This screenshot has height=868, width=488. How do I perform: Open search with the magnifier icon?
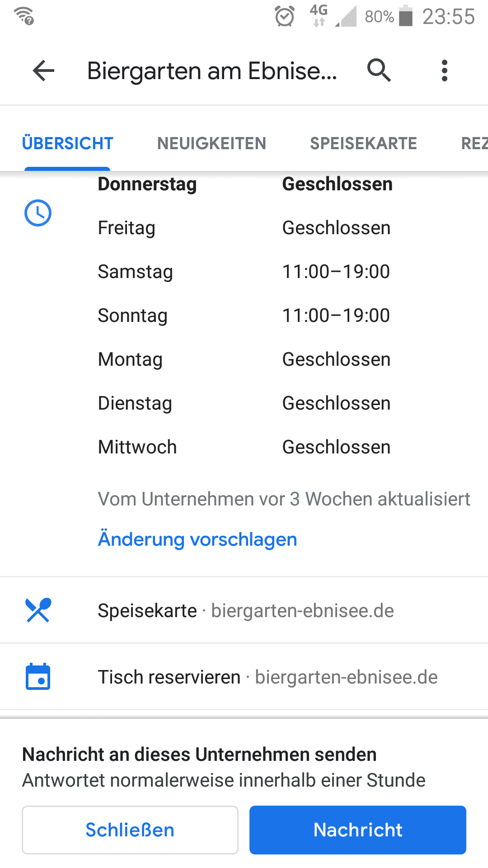tap(379, 71)
